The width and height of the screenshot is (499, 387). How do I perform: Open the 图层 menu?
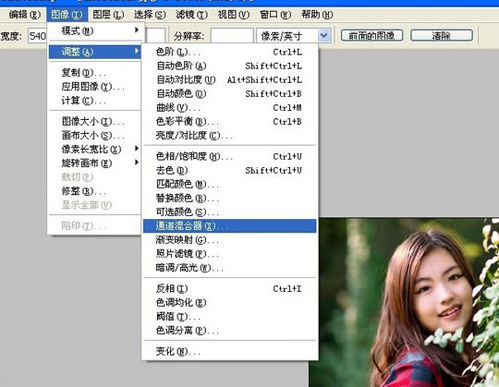108,15
